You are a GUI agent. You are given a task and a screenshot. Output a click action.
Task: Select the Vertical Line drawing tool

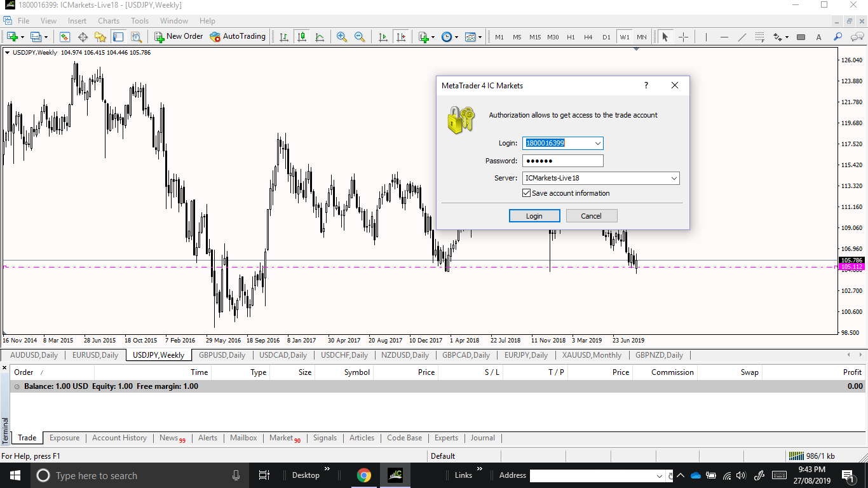pyautogui.click(x=706, y=37)
